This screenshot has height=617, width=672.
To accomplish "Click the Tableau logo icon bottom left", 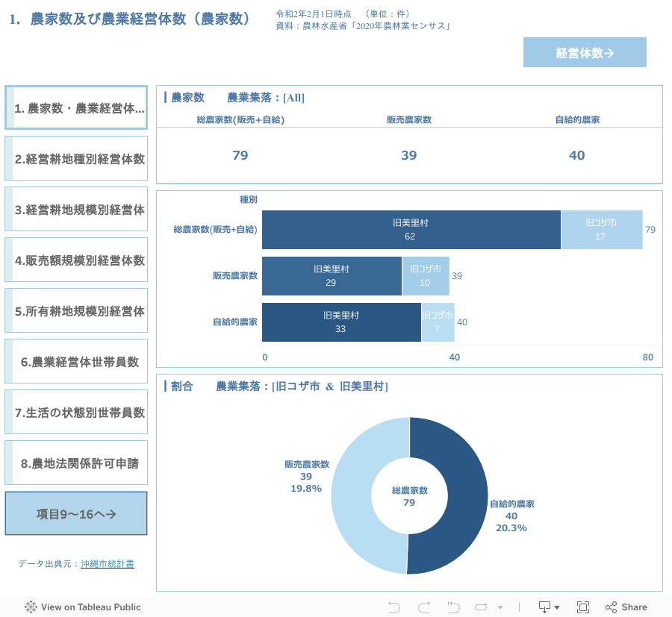I will 31,607.
